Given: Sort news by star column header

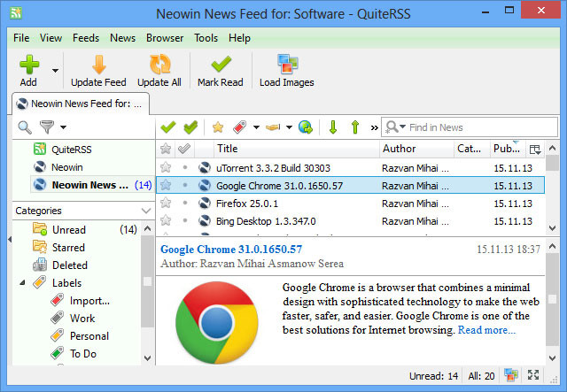Looking at the screenshot, I should point(166,149).
